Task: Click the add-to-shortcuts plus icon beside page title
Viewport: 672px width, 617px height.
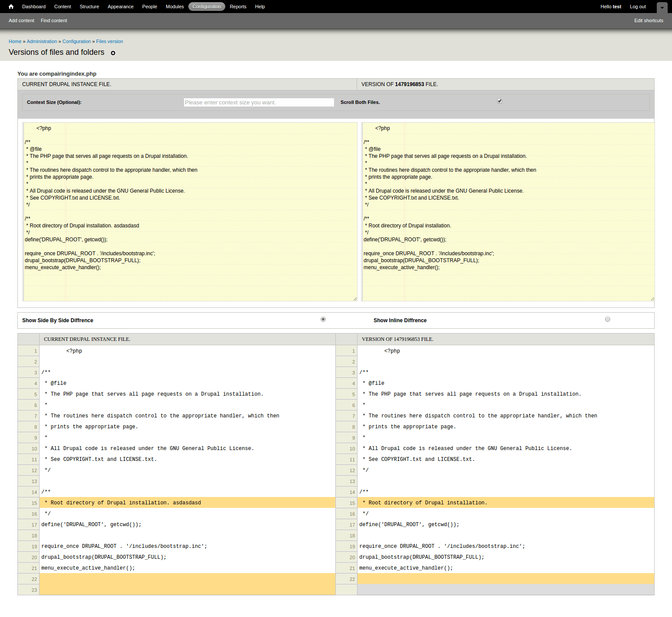Action: (x=113, y=53)
